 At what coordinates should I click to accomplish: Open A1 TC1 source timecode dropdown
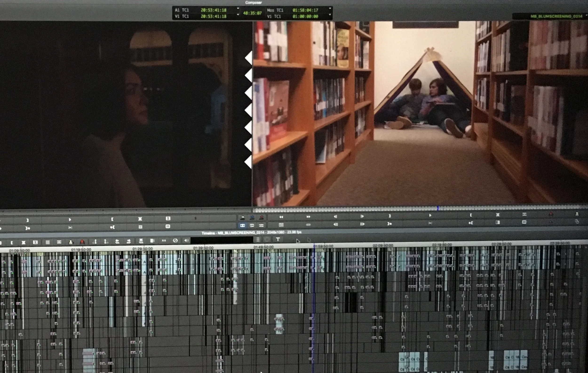pos(238,8)
